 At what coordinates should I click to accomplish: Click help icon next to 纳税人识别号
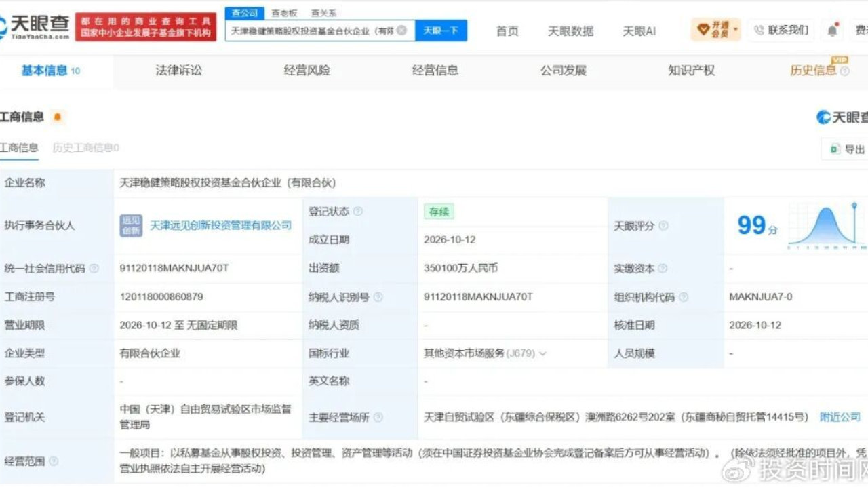pos(378,297)
